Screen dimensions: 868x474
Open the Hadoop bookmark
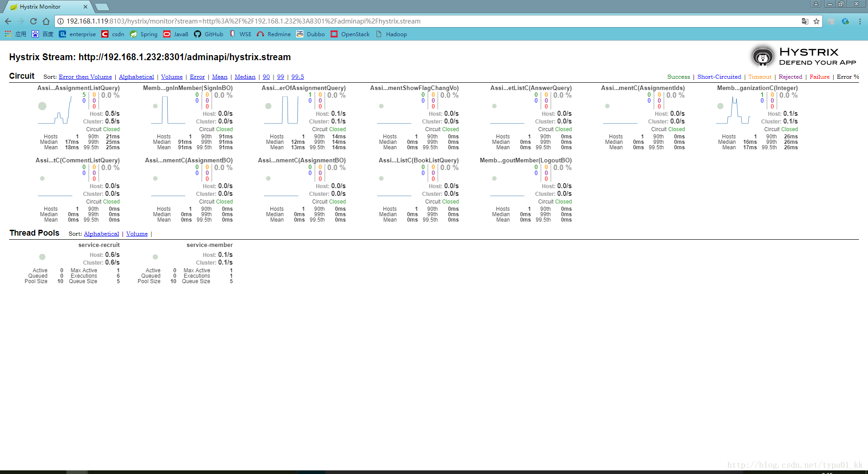[391, 34]
